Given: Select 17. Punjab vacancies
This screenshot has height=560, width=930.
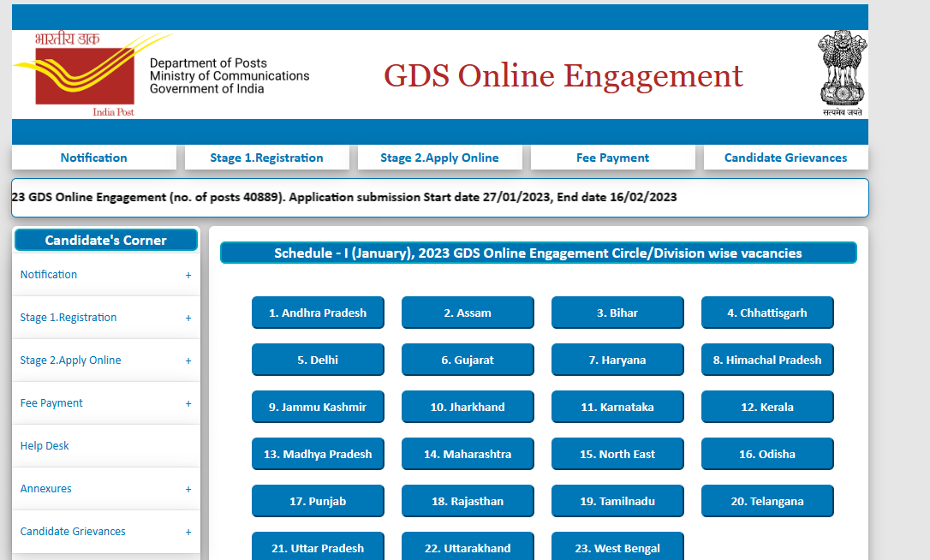Looking at the screenshot, I should point(318,501).
